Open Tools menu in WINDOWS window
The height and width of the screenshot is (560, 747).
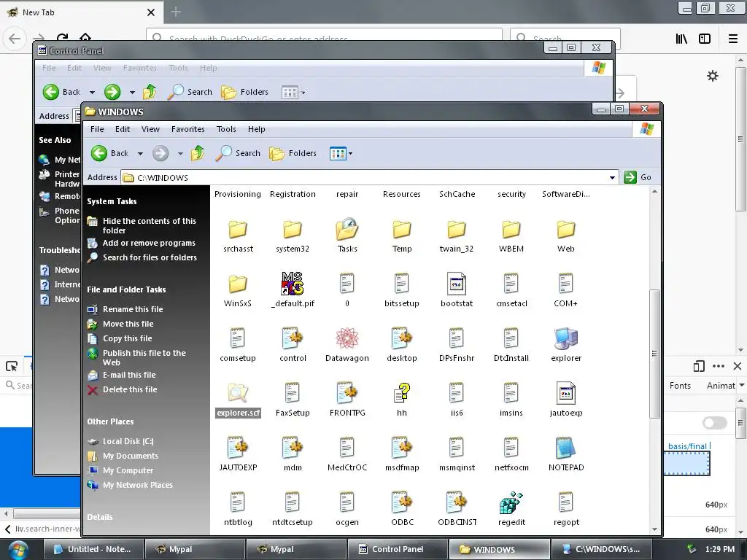[226, 129]
